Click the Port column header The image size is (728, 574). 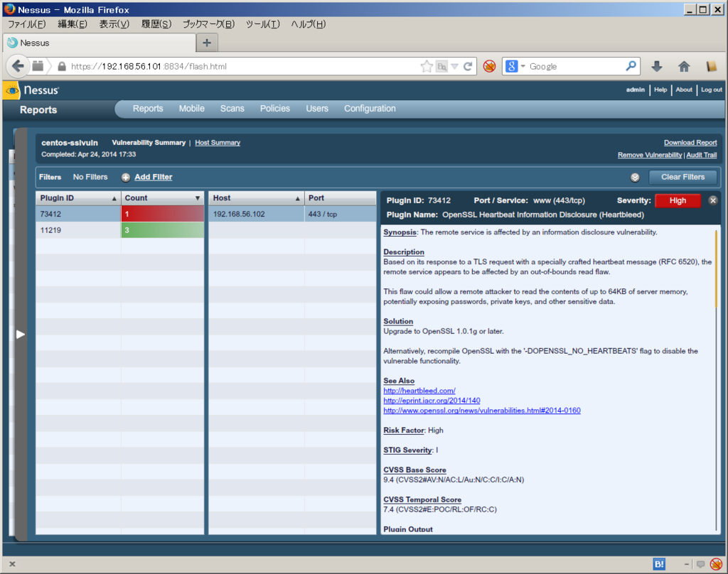pos(341,198)
